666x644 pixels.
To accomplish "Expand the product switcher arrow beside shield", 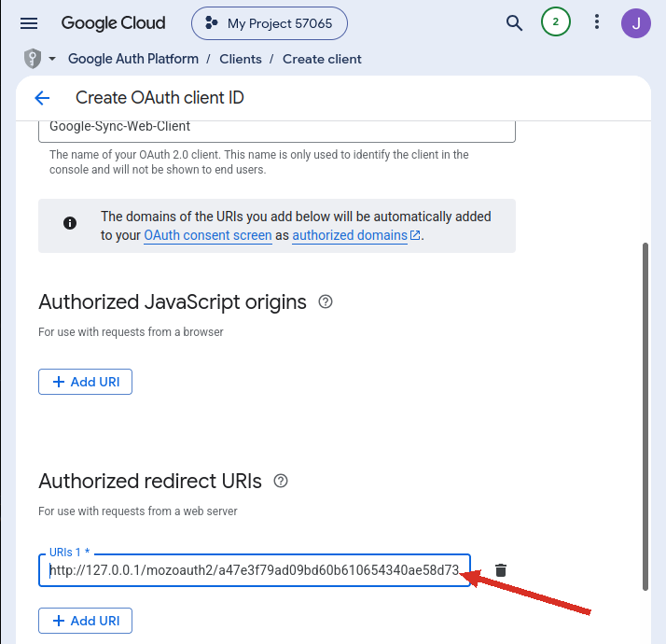I will pyautogui.click(x=52, y=59).
